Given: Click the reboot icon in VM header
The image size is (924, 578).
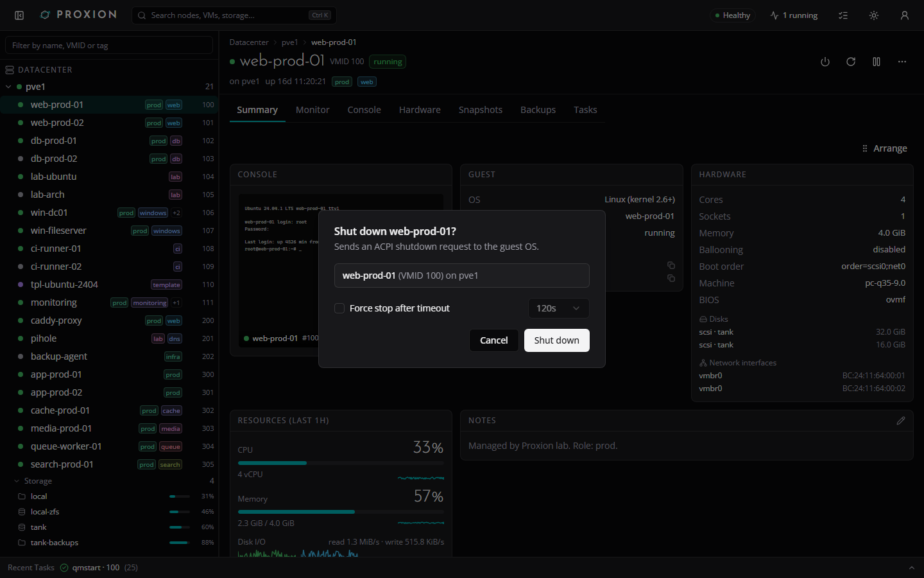Looking at the screenshot, I should (x=851, y=62).
